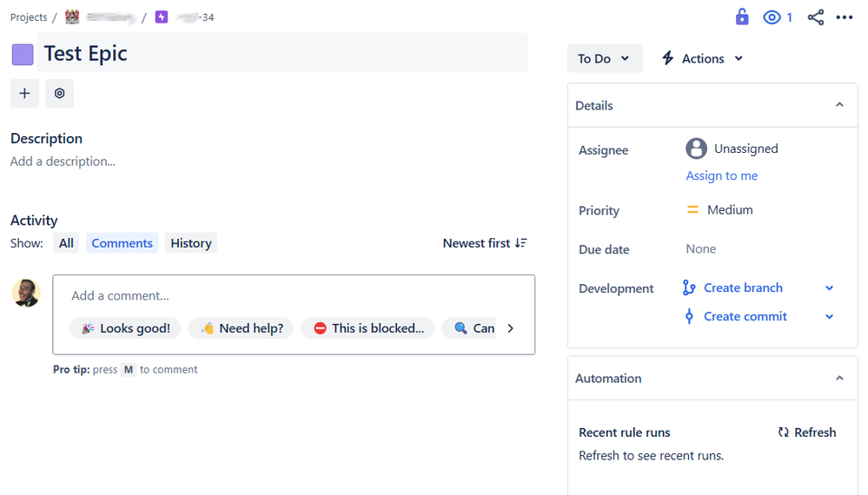Click the purple epic color swatch
868x495 pixels.
coord(23,55)
